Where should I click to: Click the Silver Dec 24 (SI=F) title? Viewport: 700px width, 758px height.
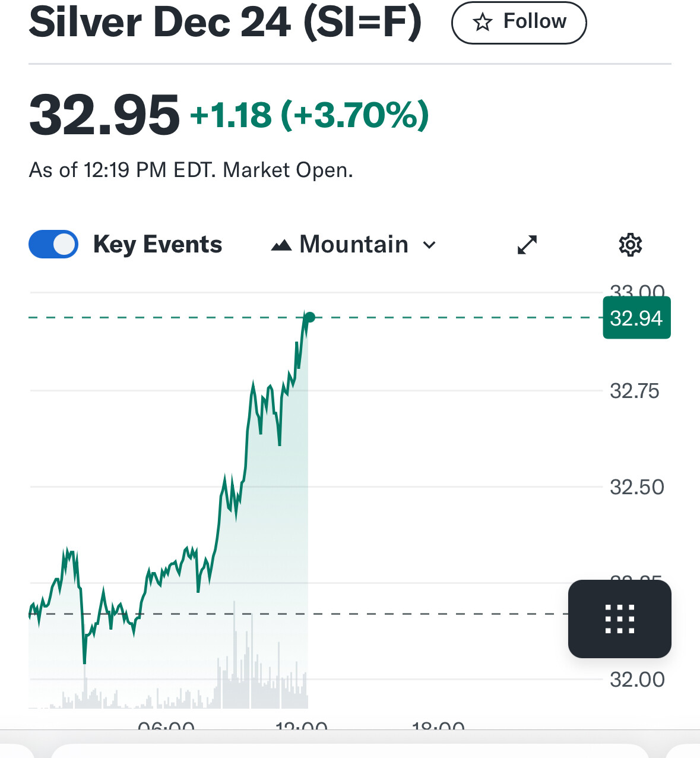[x=225, y=22]
